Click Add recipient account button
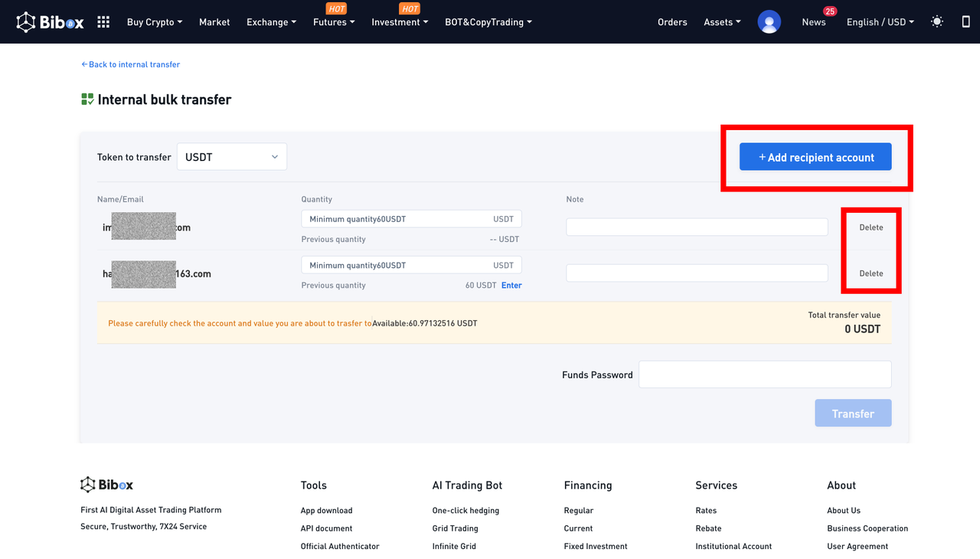This screenshot has height=559, width=980. tap(815, 157)
